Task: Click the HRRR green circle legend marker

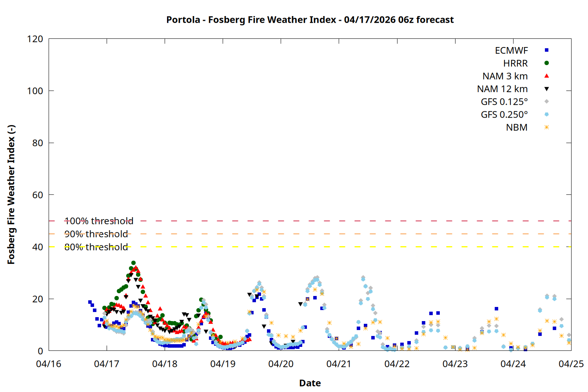Action: coord(546,63)
